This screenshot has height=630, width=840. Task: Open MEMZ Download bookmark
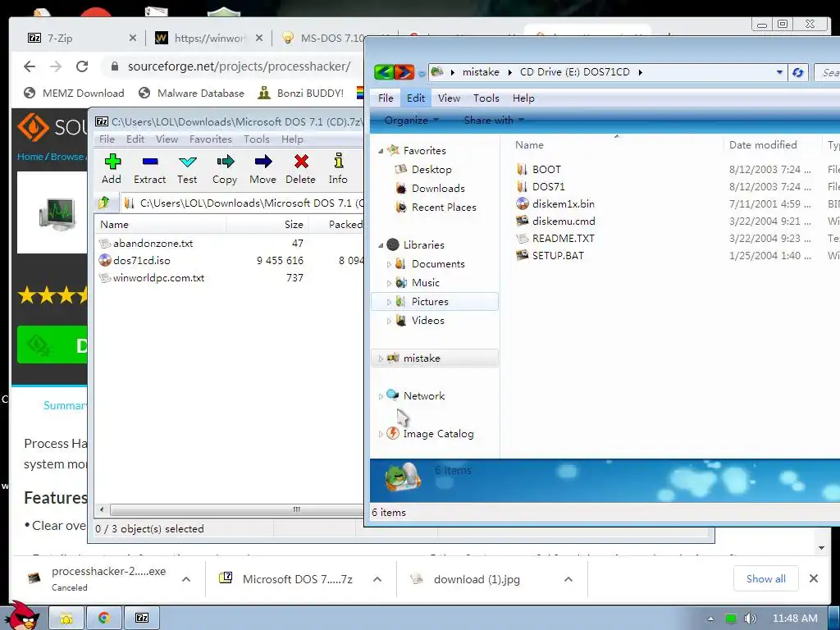tap(74, 94)
